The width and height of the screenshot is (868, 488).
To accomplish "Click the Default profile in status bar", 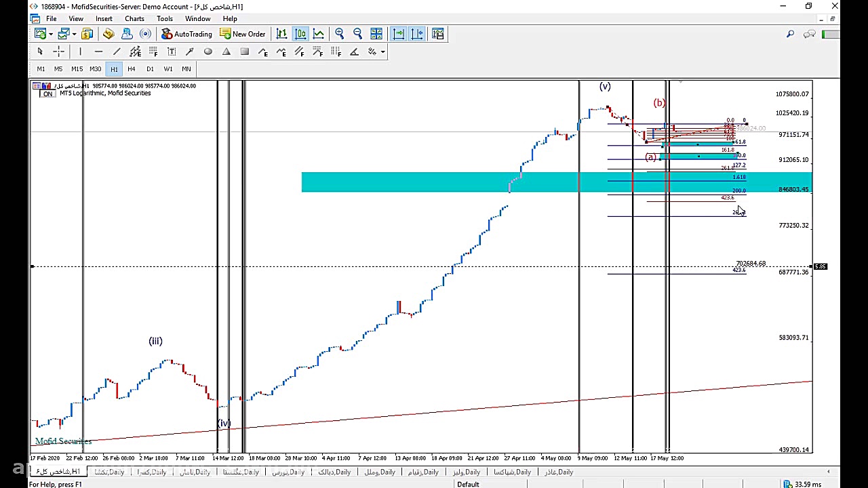I will pos(468,484).
